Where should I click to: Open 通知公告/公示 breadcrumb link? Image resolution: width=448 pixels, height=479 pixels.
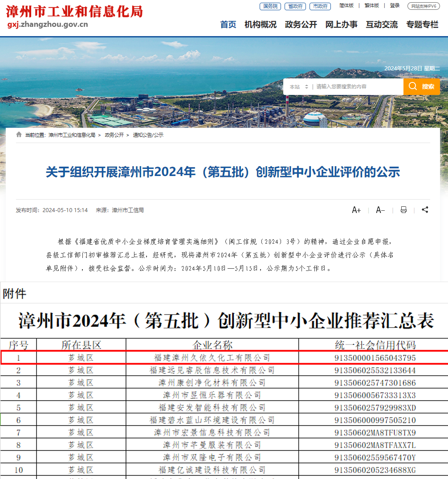(x=148, y=135)
